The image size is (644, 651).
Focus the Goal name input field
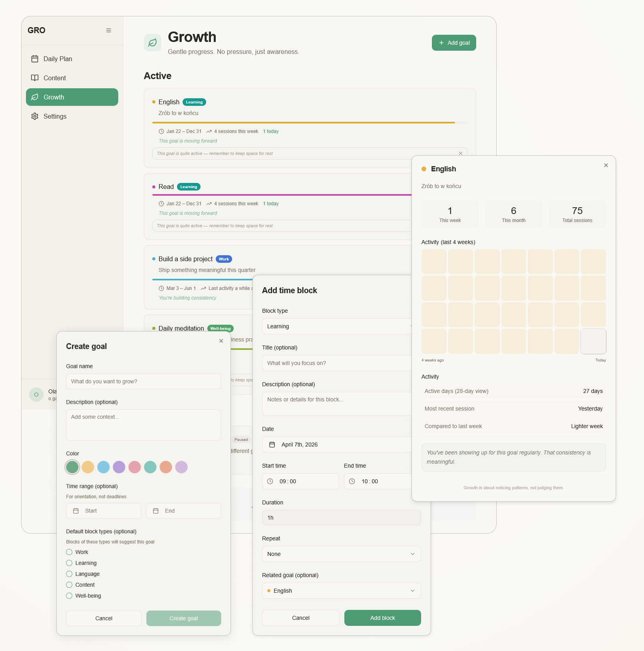coord(143,381)
